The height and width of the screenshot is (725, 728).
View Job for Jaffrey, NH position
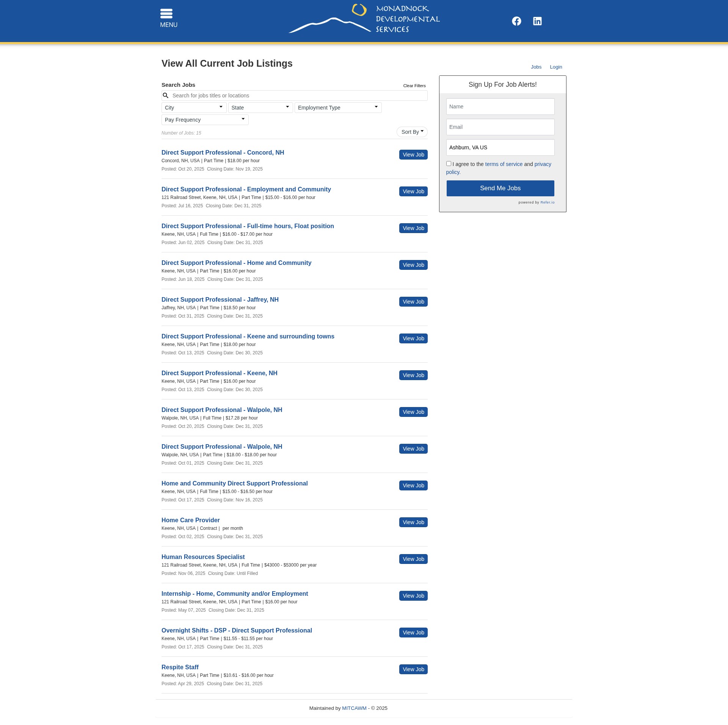pos(413,302)
